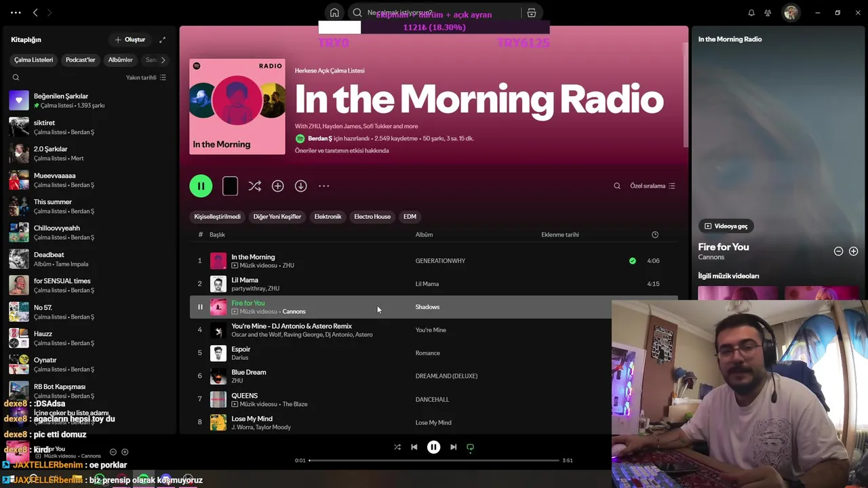Open the profile avatar menu
Image resolution: width=868 pixels, height=488 pixels.
pos(791,12)
